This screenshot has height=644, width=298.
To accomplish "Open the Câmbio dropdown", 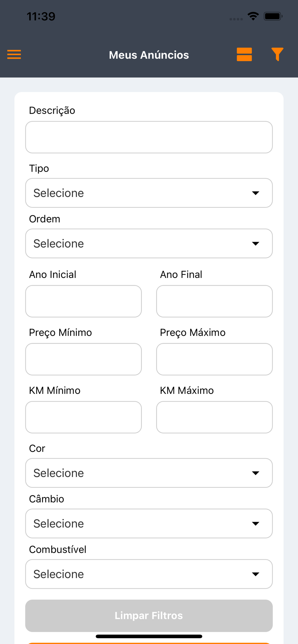I will pos(149,524).
